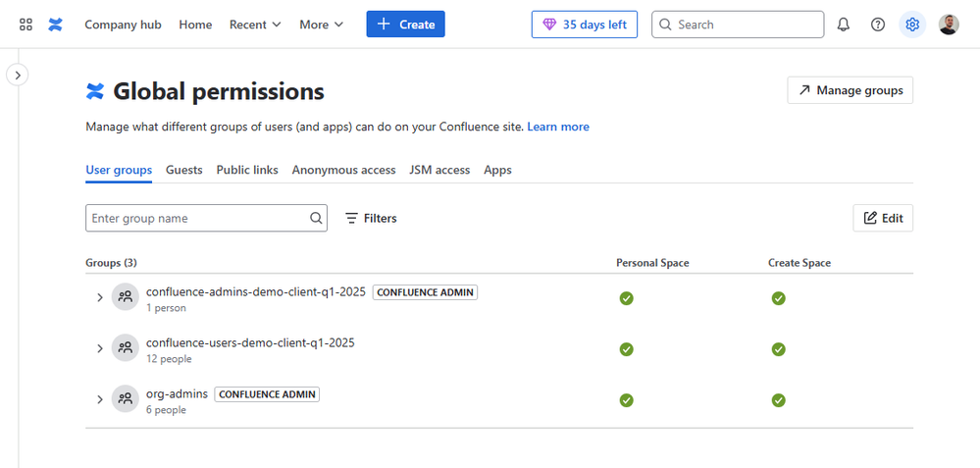Expand the confluence-admins-demo-client-q1-2025 group row
The width and height of the screenshot is (980, 468).
point(99,297)
